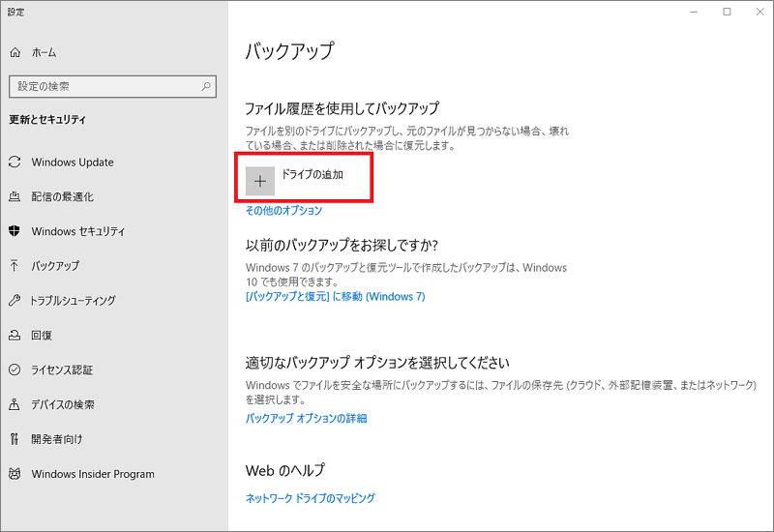Click the 更新とセキュリティ section title

(47, 119)
